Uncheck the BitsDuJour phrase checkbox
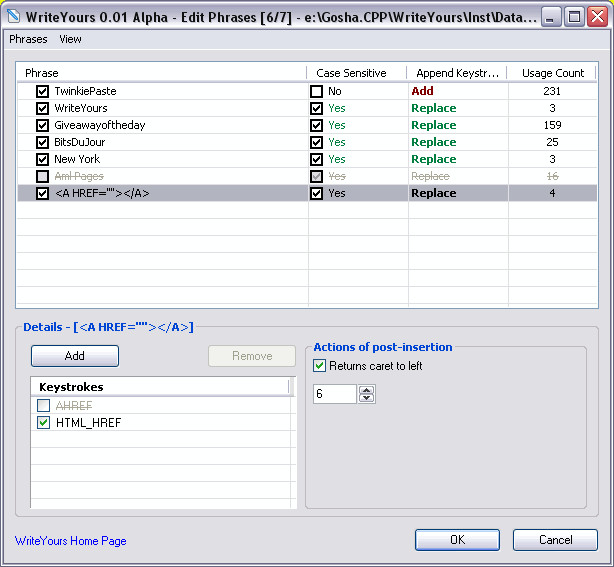The image size is (614, 567). point(42,142)
